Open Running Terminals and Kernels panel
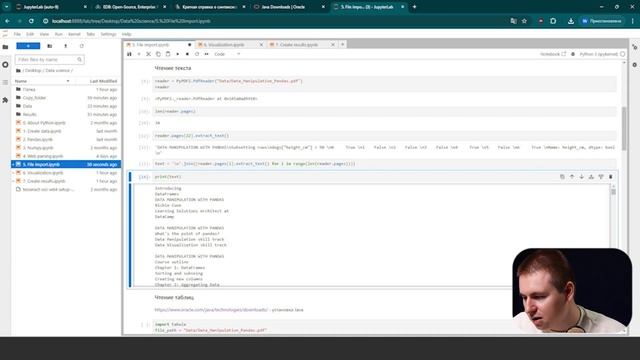 (5, 64)
